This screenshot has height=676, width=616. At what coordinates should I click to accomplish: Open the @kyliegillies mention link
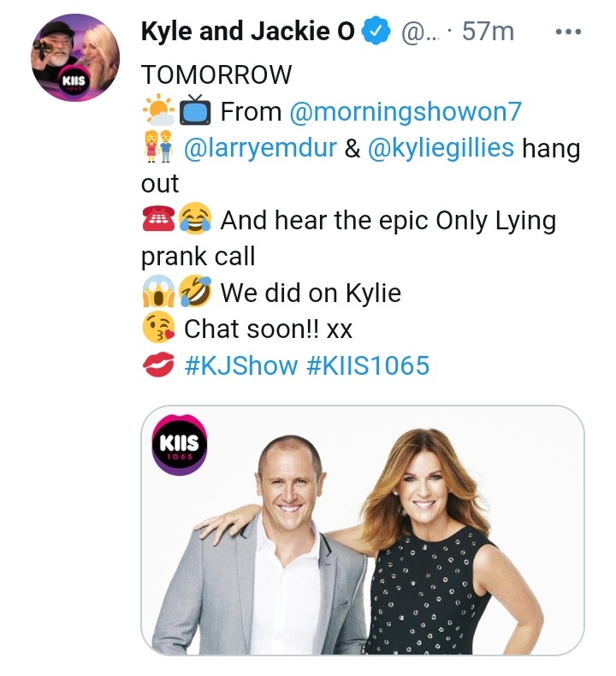(441, 148)
